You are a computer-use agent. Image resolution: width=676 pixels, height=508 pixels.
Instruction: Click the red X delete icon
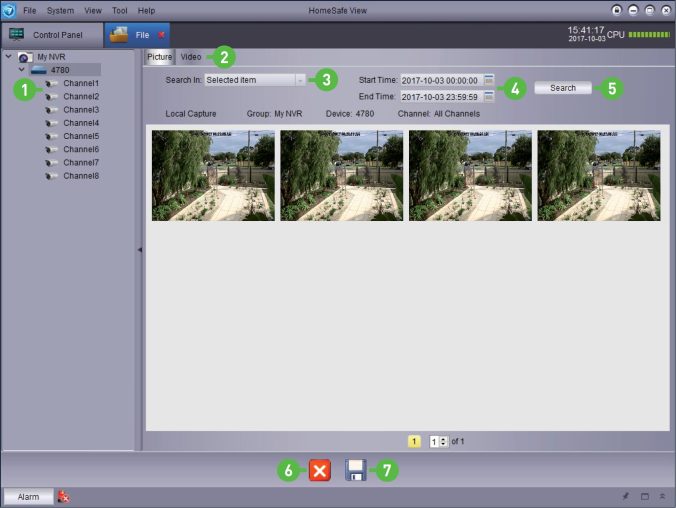tap(319, 471)
